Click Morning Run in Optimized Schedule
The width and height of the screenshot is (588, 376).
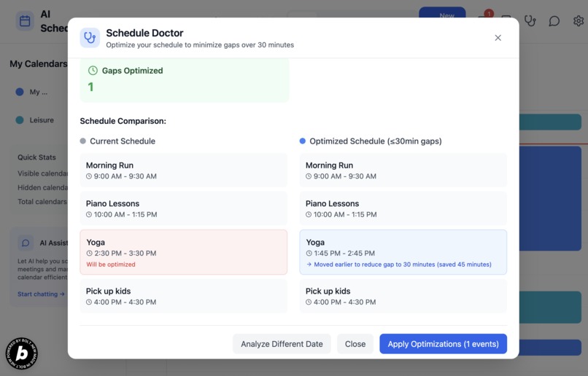[x=403, y=170]
